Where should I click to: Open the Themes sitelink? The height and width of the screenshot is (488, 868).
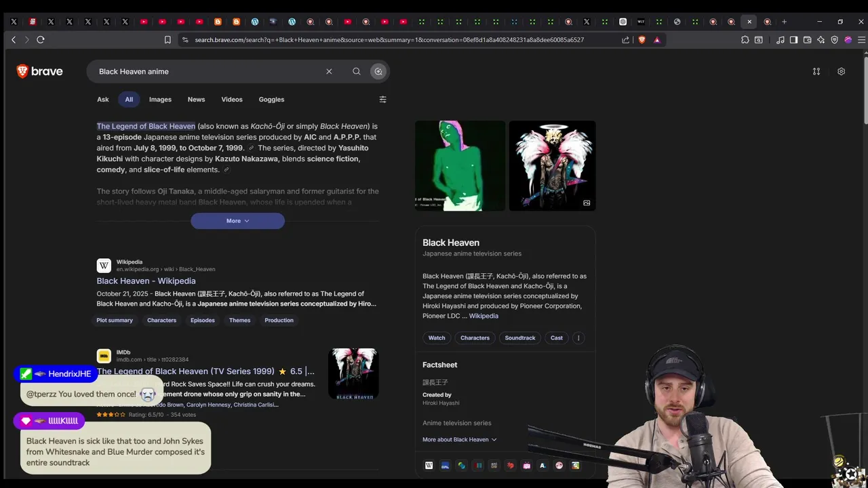pos(239,320)
